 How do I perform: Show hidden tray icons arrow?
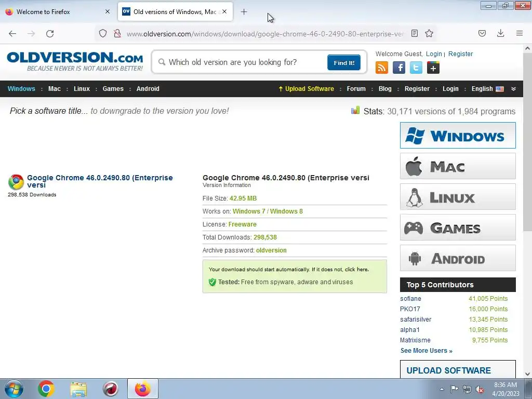(x=442, y=389)
